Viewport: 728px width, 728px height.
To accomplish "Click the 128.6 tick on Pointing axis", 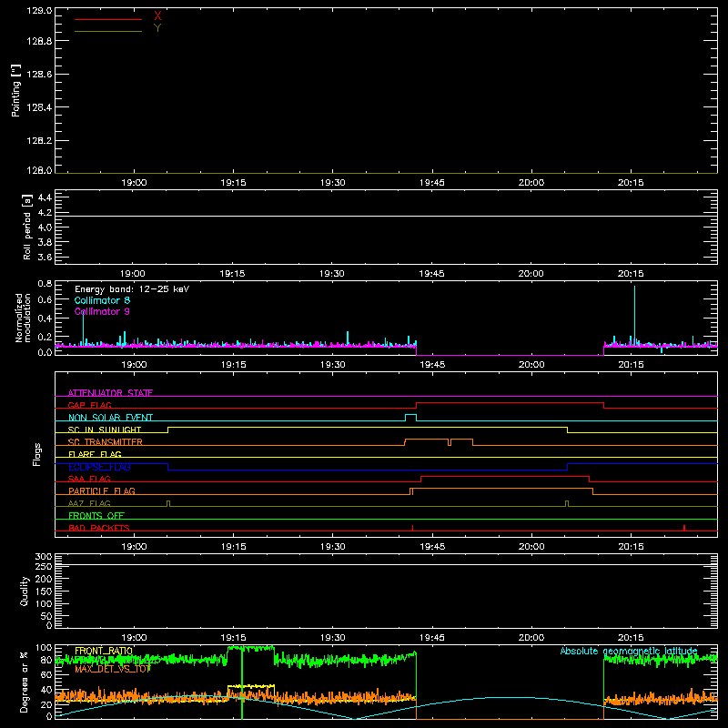I will click(39, 75).
